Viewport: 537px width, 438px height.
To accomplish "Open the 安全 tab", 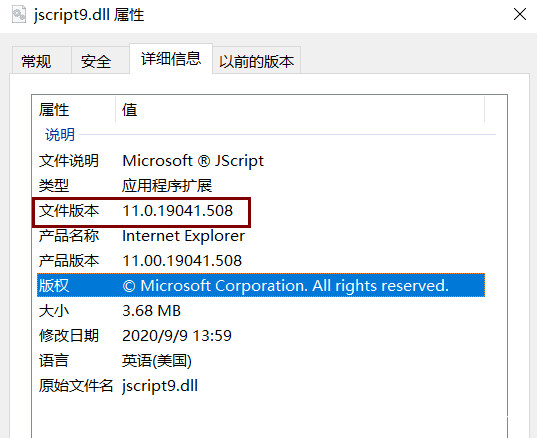I will coord(96,62).
